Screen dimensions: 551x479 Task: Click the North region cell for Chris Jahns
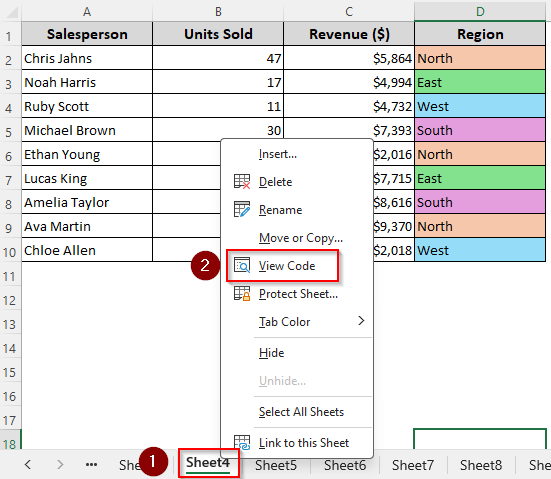tap(480, 58)
